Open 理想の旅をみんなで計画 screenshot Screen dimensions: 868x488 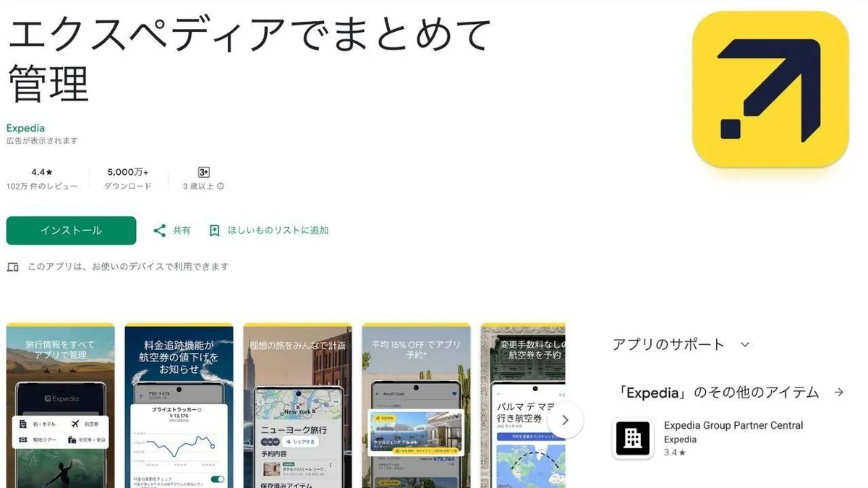(x=297, y=406)
